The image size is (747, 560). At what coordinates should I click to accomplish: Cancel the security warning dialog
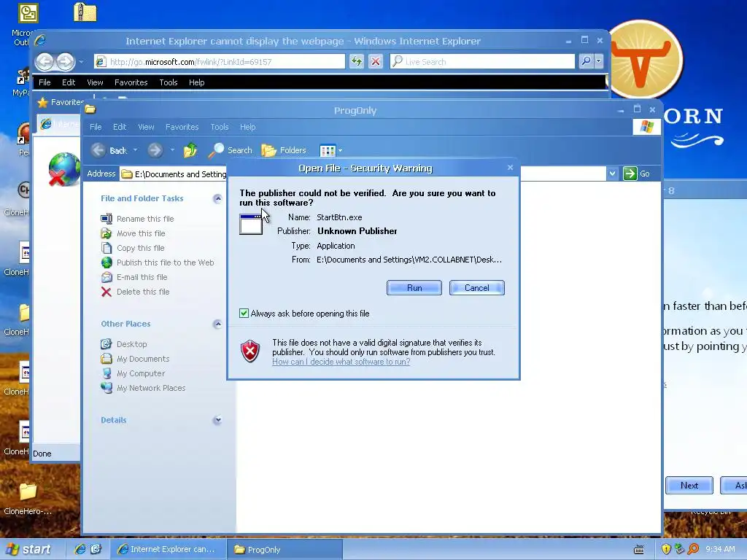(x=476, y=287)
